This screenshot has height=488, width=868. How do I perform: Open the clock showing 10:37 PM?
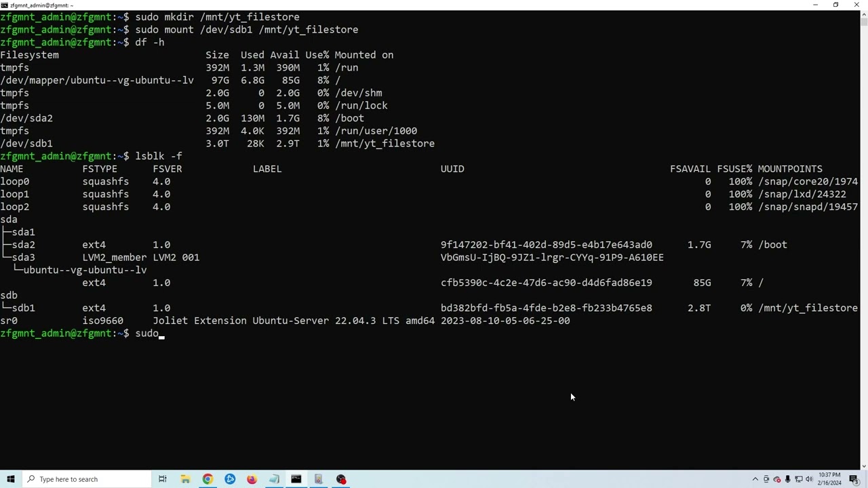(830, 479)
